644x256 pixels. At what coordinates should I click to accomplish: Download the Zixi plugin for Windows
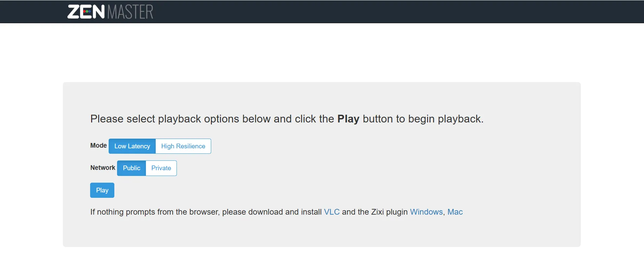[x=426, y=212]
